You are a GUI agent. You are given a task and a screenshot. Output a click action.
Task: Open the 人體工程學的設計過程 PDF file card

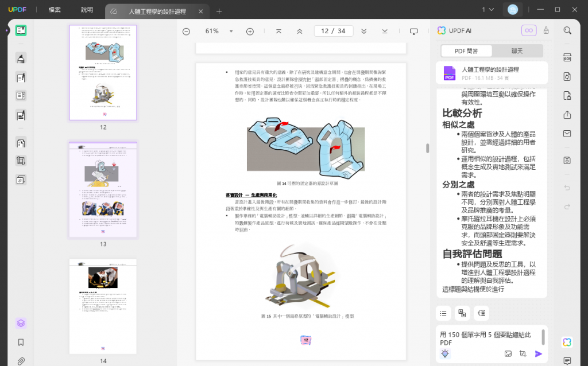click(492, 73)
